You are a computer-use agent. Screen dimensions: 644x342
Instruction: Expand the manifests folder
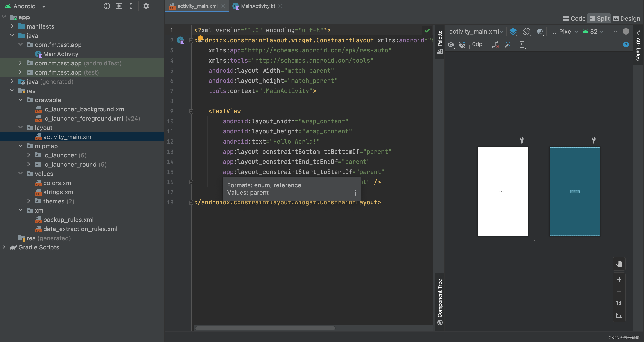pos(12,26)
